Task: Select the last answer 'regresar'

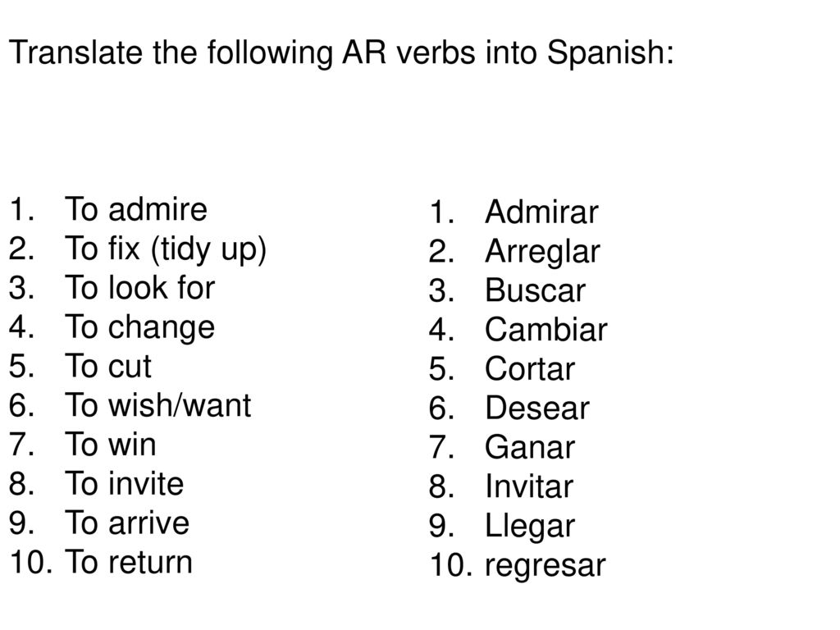Action: [x=546, y=567]
